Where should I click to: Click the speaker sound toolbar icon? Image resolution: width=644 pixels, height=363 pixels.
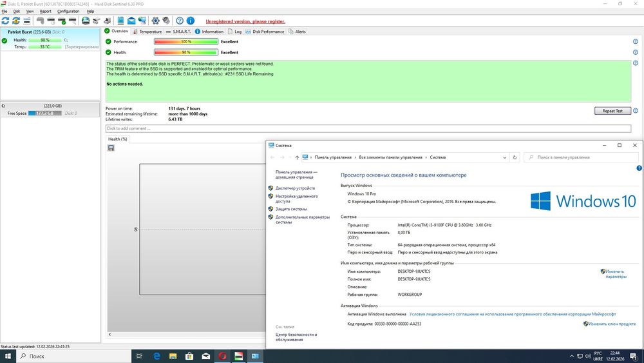pos(166,21)
